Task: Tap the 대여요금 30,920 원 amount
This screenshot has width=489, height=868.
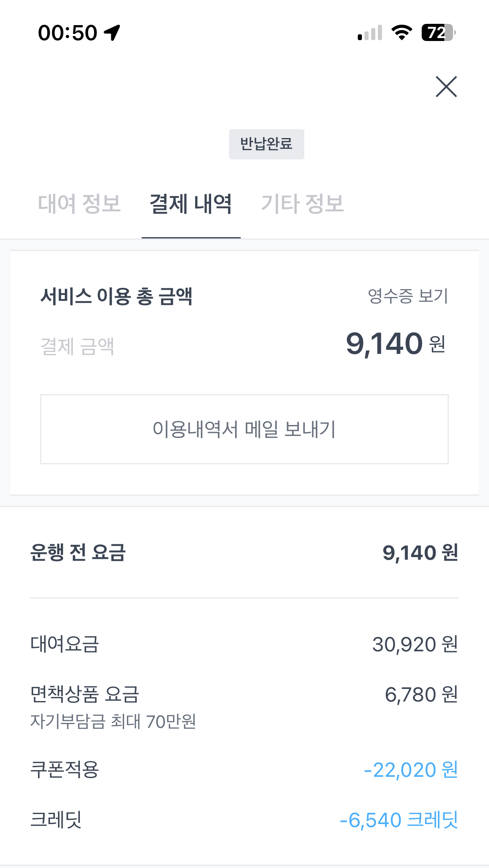Action: [415, 644]
